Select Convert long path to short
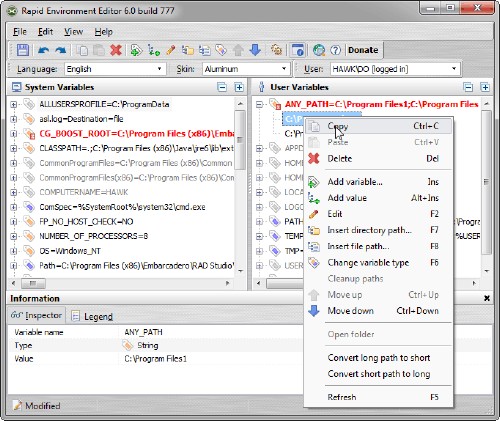The height and width of the screenshot is (421, 500). tap(379, 358)
